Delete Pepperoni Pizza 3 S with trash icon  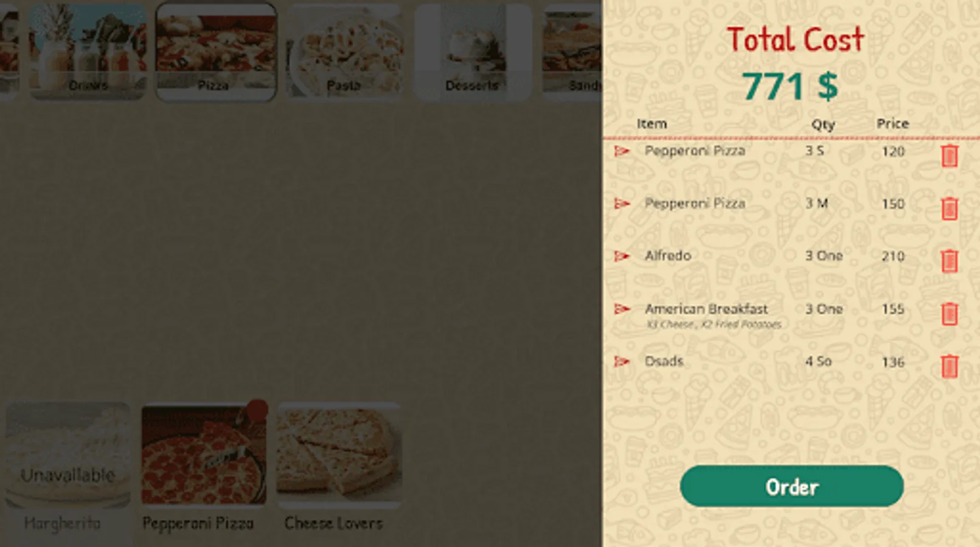(x=949, y=156)
